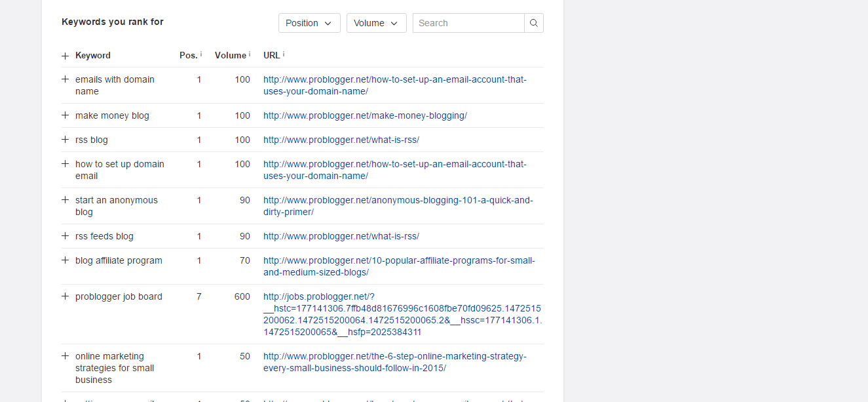Click the volume value 70

pos(245,260)
